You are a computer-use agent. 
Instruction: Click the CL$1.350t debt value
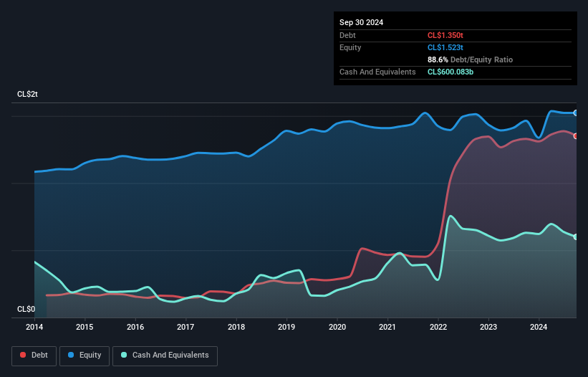(445, 35)
